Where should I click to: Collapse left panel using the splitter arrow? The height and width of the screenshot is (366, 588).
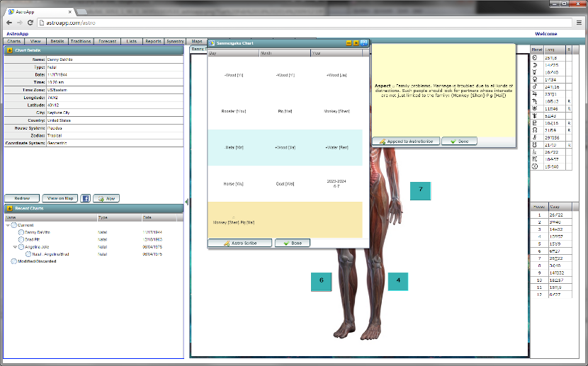tap(187, 202)
